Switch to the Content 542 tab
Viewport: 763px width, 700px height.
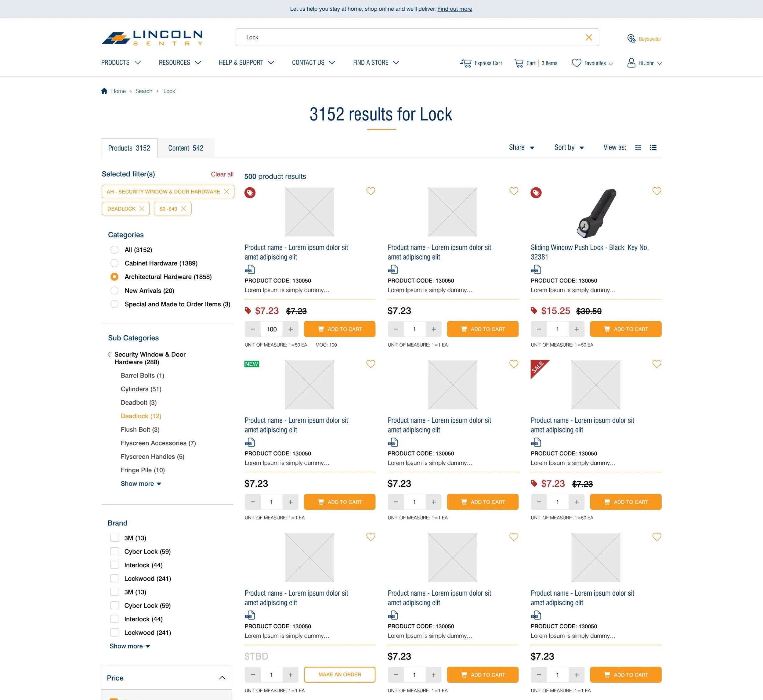pos(186,148)
